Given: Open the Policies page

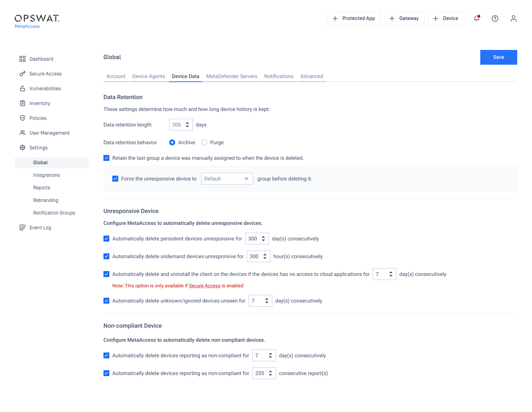Looking at the screenshot, I should point(38,118).
